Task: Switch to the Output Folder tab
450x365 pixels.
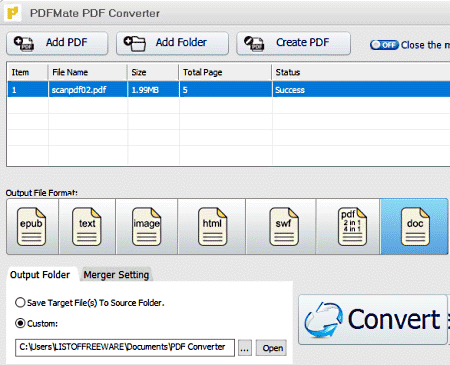Action: pyautogui.click(x=40, y=275)
